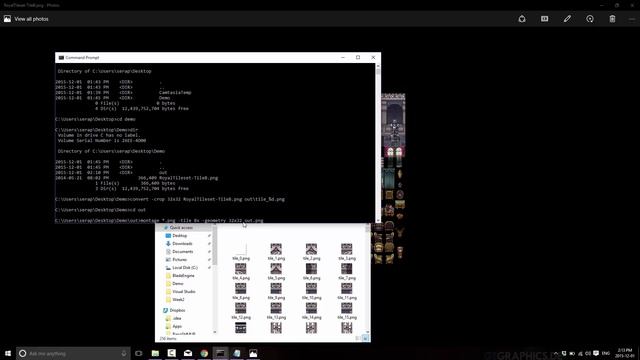Image resolution: width=640 pixels, height=360 pixels.
Task: Maximize the Command Prompt window
Action: [358, 58]
